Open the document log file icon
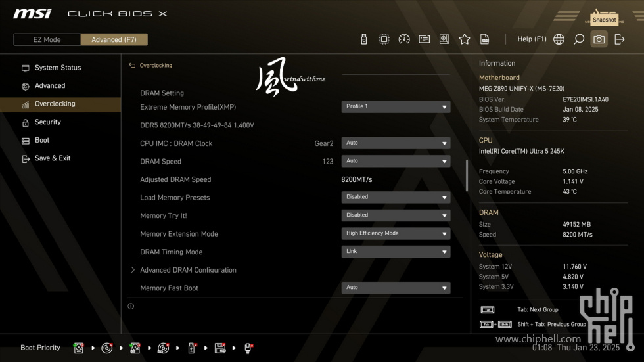This screenshot has height=362, width=644. (x=485, y=39)
